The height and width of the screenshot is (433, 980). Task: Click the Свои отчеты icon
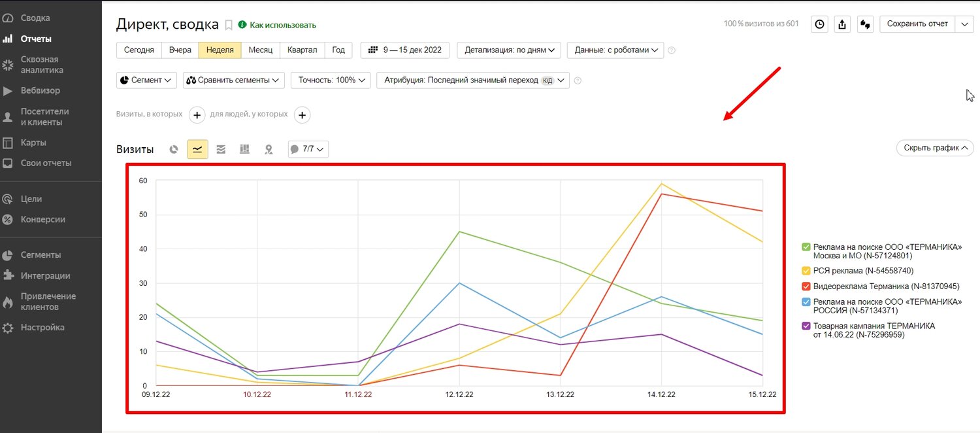point(8,164)
